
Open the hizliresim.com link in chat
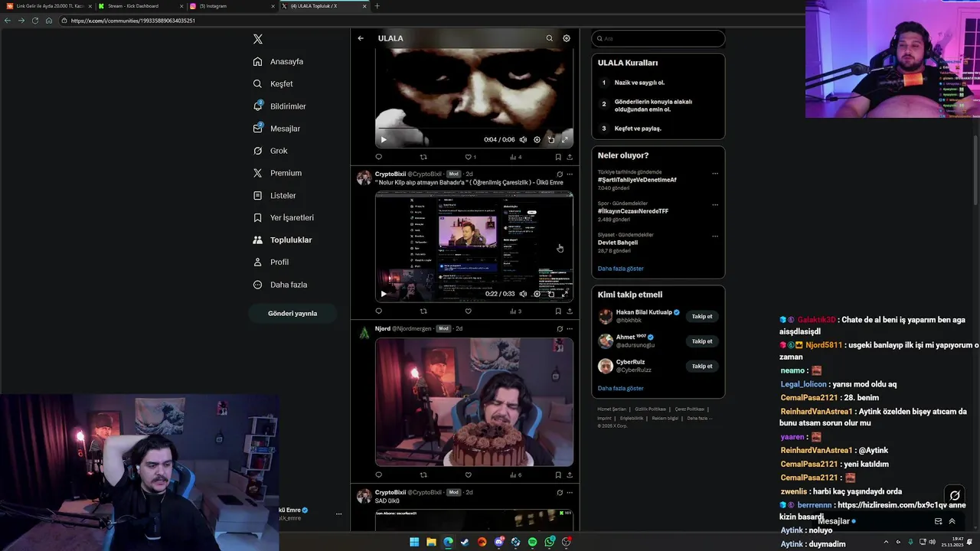[891, 505]
